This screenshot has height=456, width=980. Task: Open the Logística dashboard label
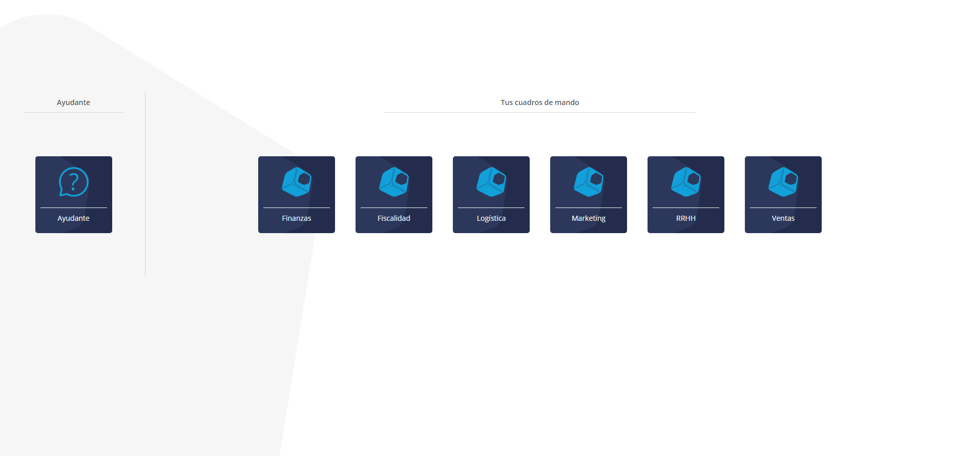[491, 218]
